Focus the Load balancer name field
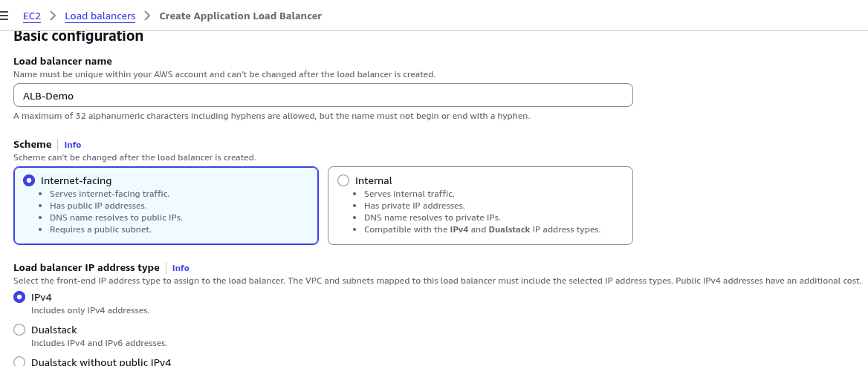 point(323,95)
